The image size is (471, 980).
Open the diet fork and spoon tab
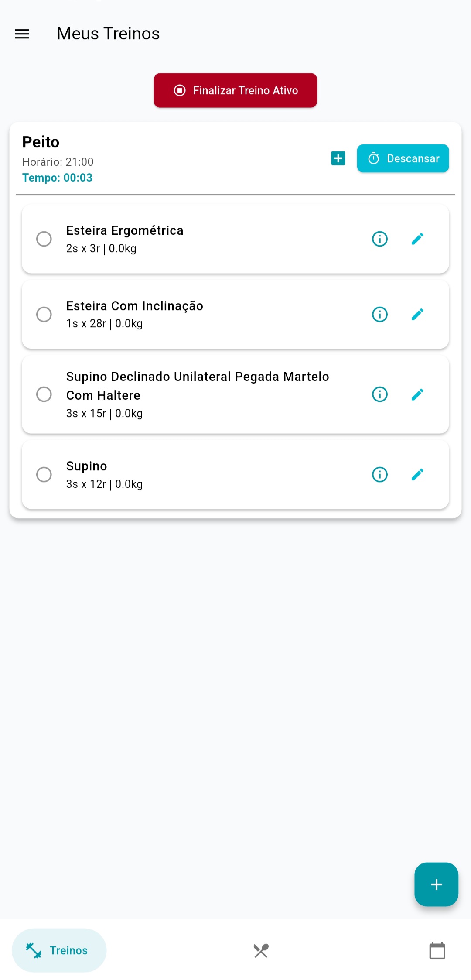point(261,950)
